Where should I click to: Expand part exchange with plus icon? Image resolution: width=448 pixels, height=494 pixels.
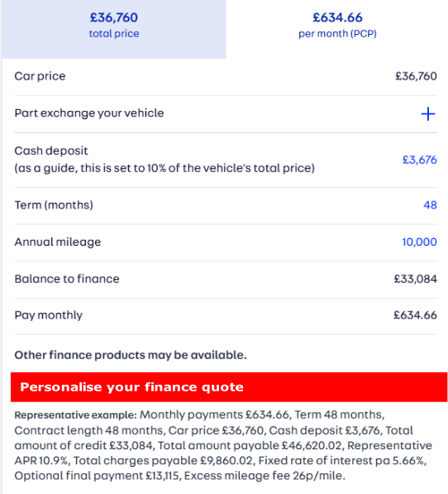click(428, 113)
